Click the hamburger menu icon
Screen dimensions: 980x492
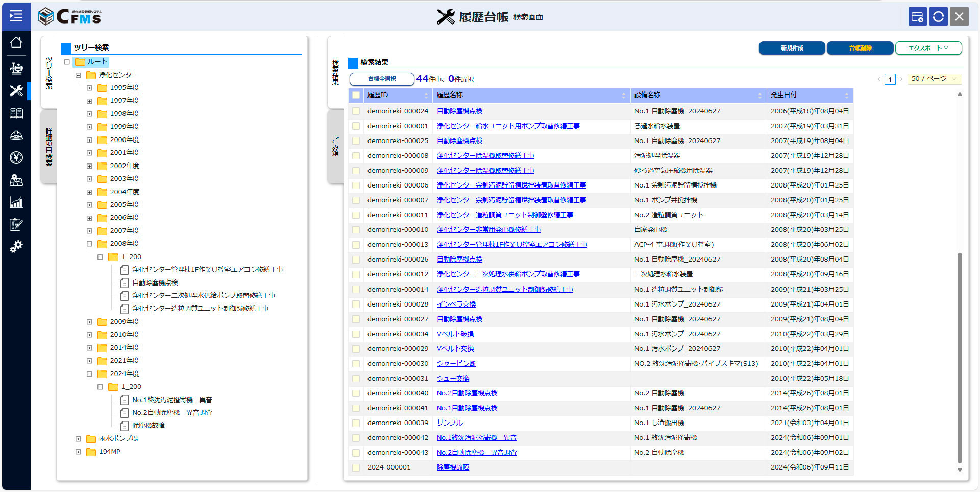click(16, 16)
